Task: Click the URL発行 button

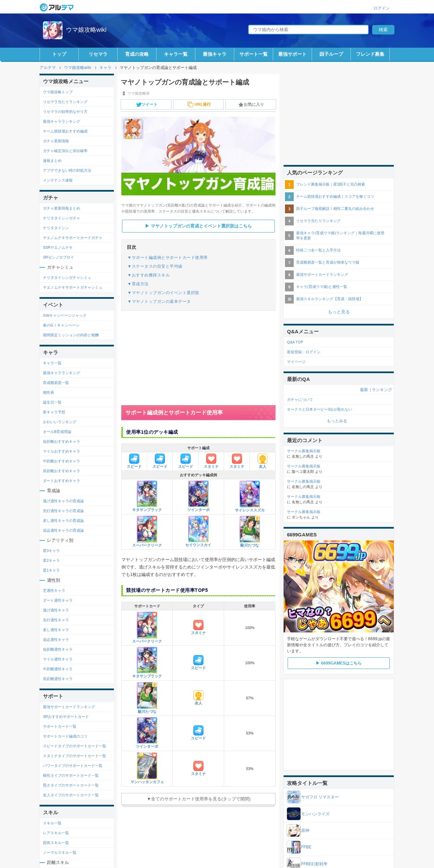Action: [198, 104]
